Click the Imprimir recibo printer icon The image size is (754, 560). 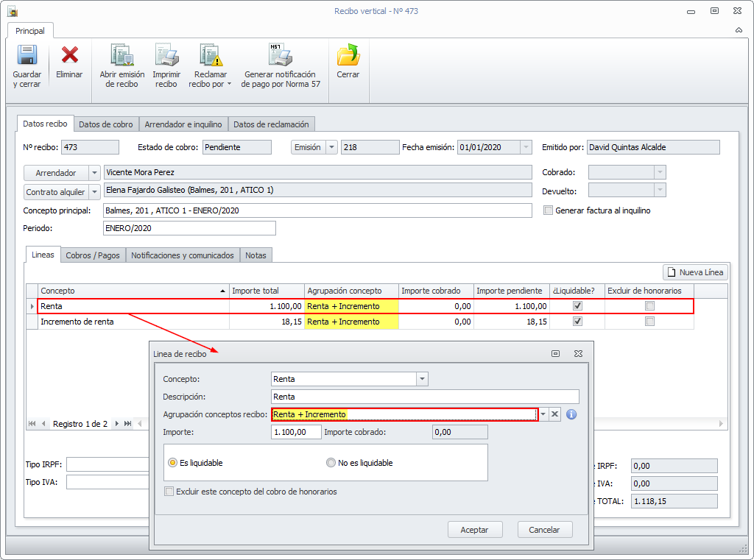pyautogui.click(x=166, y=57)
